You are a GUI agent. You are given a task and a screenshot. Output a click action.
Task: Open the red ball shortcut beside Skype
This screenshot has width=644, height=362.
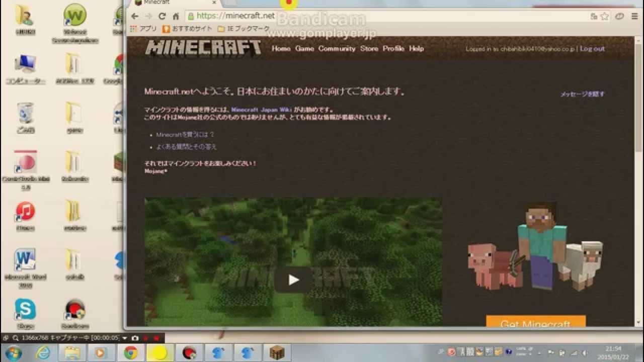tap(75, 315)
